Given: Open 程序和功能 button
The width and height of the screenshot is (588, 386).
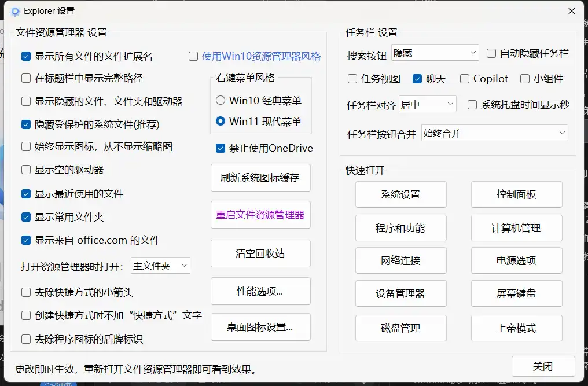Looking at the screenshot, I should coord(401,228).
